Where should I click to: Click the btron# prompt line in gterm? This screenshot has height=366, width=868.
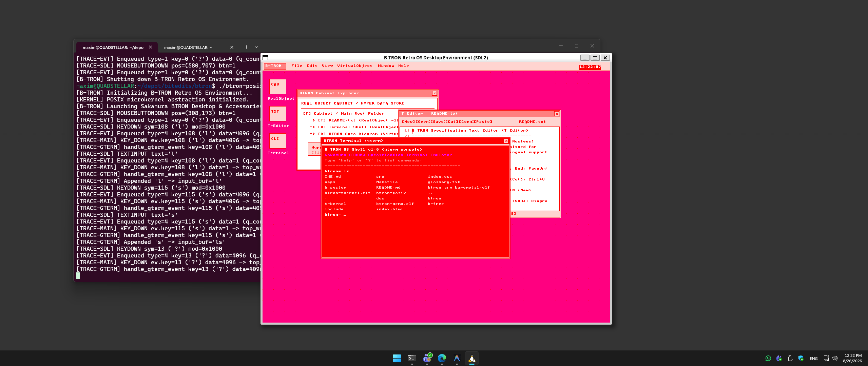(335, 215)
